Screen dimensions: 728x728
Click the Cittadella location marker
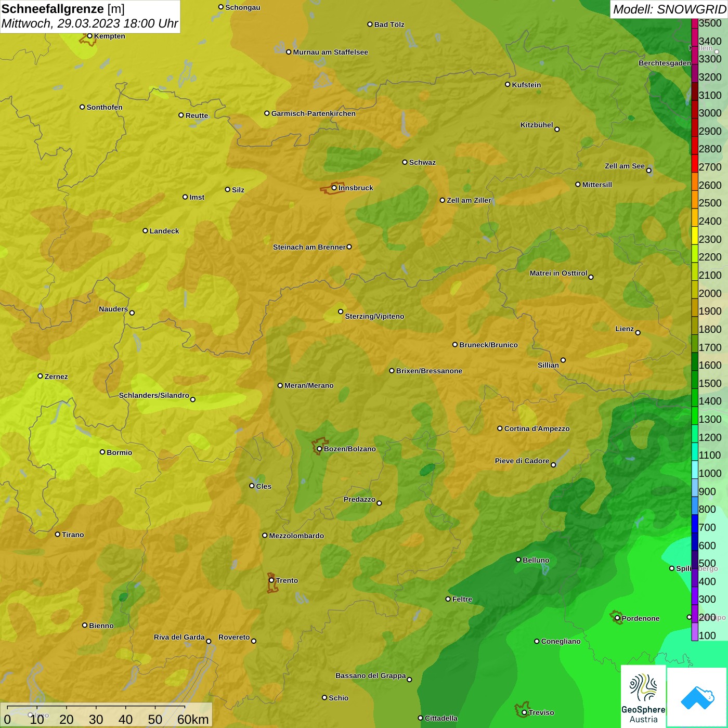click(x=420, y=718)
